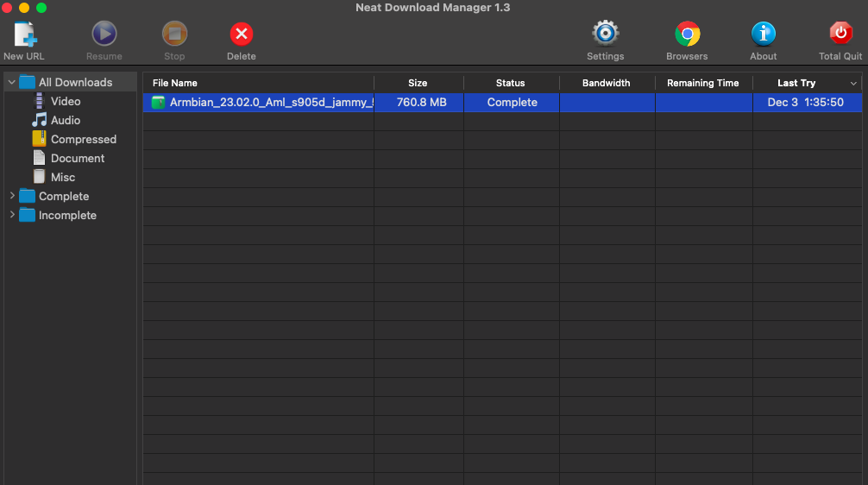Select Compressed label in sidebar

pos(84,139)
